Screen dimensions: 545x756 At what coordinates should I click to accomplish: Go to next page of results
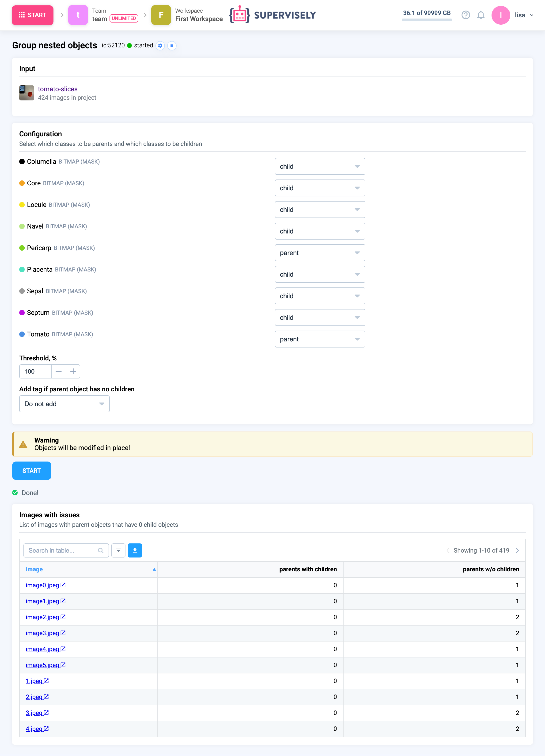[517, 550]
